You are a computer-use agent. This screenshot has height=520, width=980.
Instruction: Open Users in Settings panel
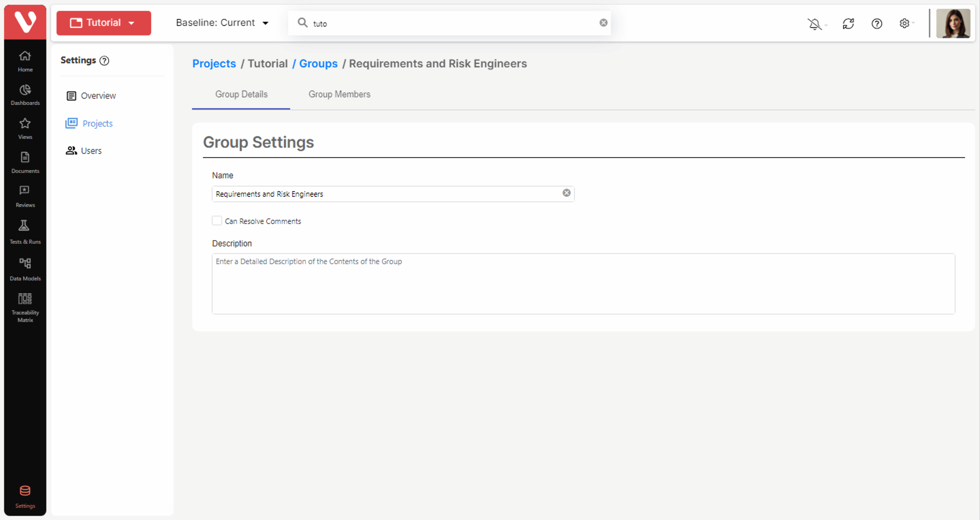point(91,150)
